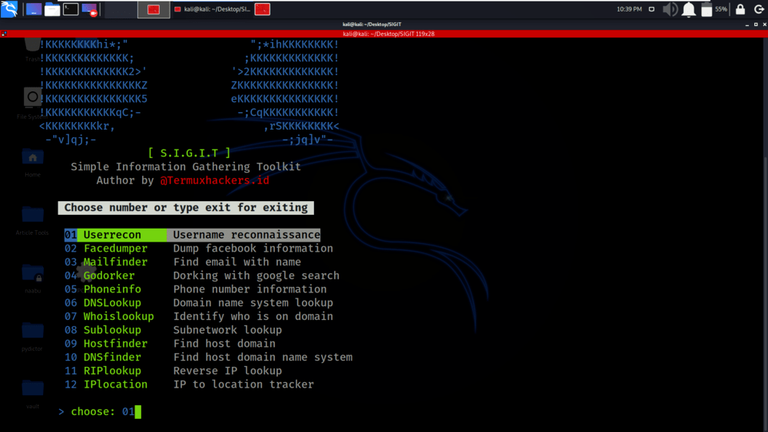Viewport: 768px width, 432px height.
Task: Click the show desktop panel icon
Action: pos(33,9)
